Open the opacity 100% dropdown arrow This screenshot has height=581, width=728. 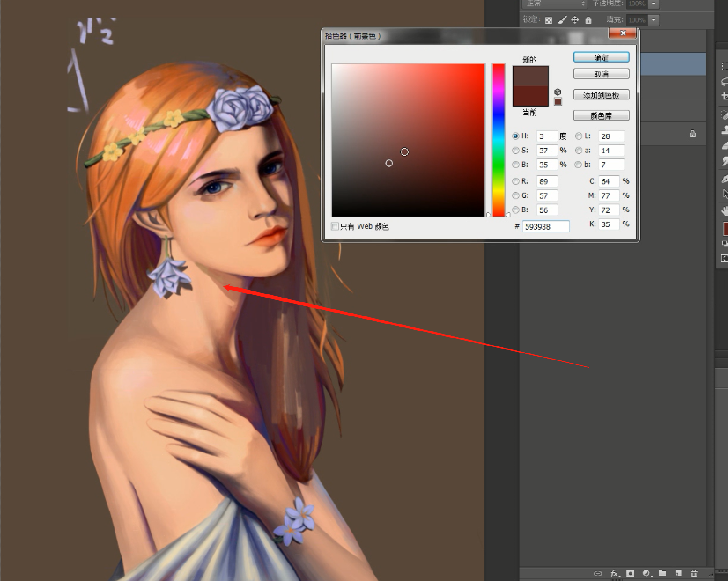(654, 4)
